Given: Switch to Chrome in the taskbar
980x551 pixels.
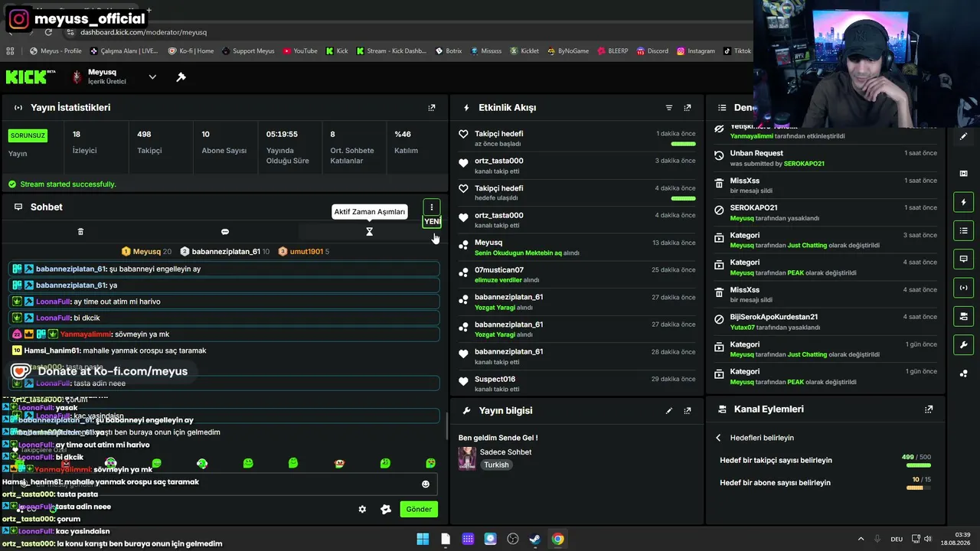Looking at the screenshot, I should click(558, 539).
